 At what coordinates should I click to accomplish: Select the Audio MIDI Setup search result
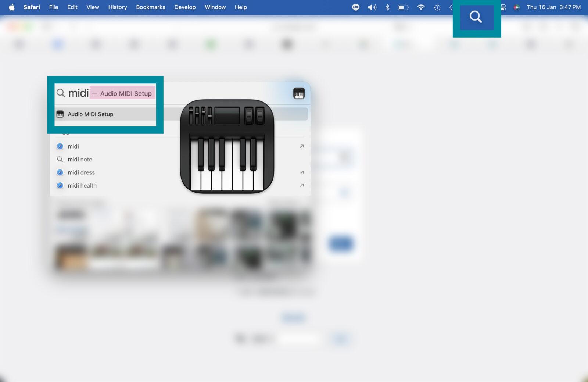90,114
